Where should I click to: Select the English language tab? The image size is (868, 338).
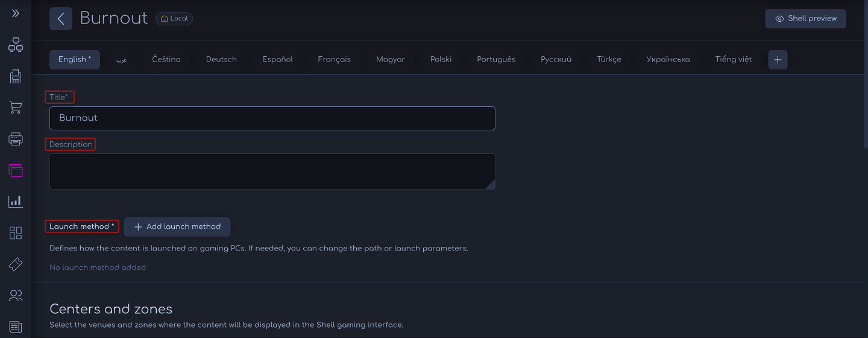[75, 60]
